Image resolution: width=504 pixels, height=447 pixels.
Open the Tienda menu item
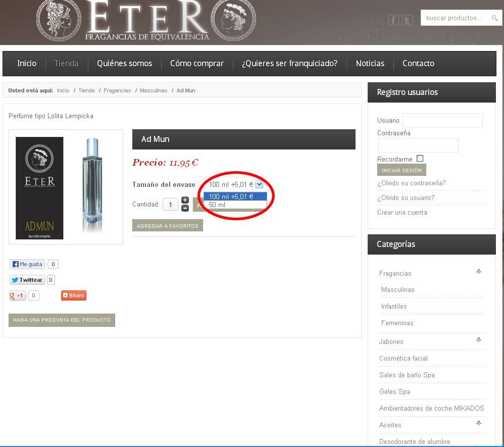[x=66, y=63]
